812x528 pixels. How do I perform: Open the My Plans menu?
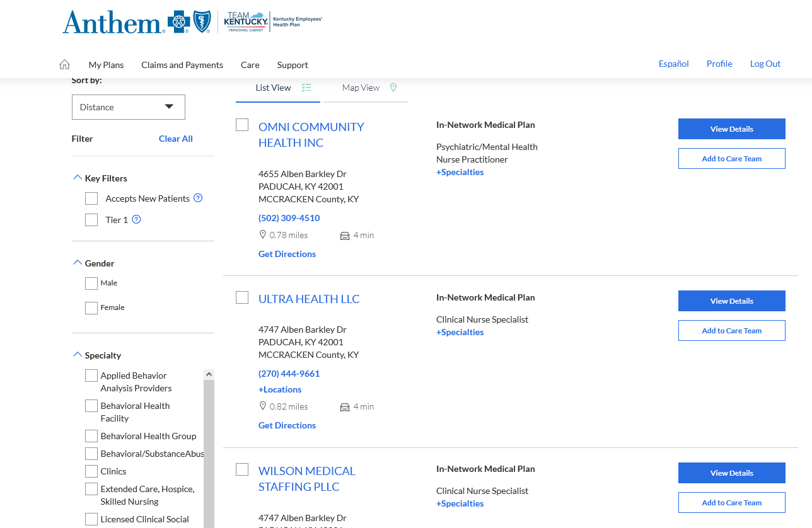pyautogui.click(x=106, y=65)
